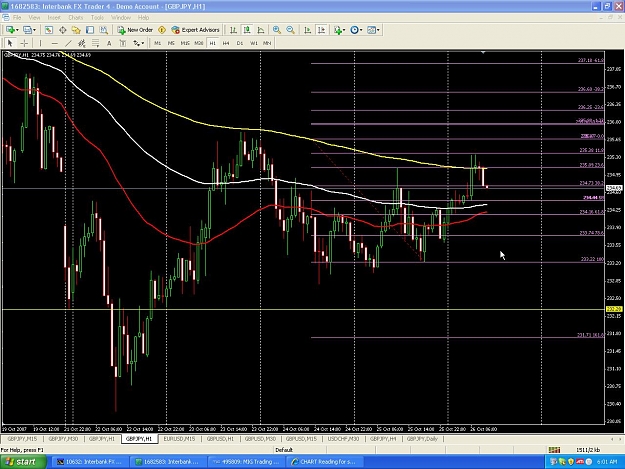
Task: Open the Profiles toolbar icon
Action: point(27,30)
